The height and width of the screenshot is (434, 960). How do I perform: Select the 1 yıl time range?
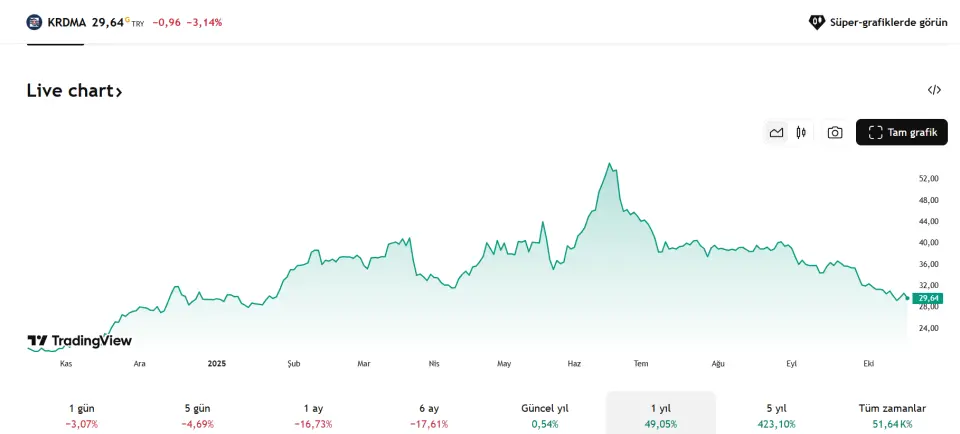[x=661, y=415]
